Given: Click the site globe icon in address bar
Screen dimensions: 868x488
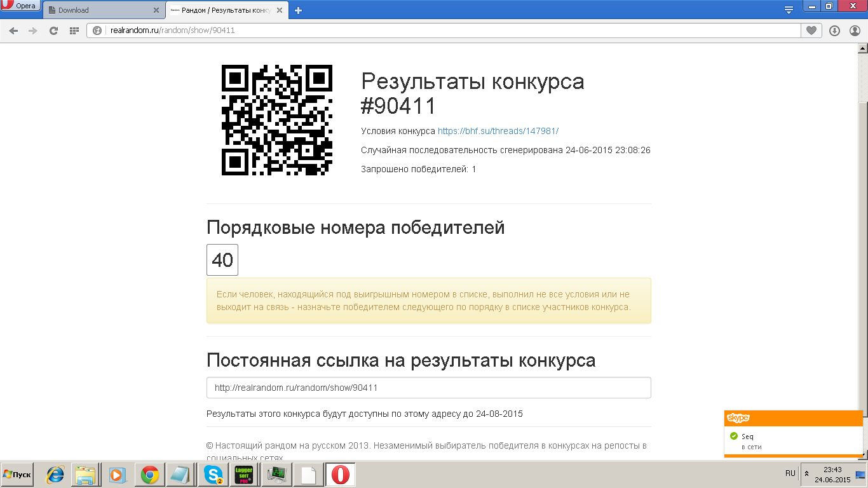Looking at the screenshot, I should coord(97,30).
